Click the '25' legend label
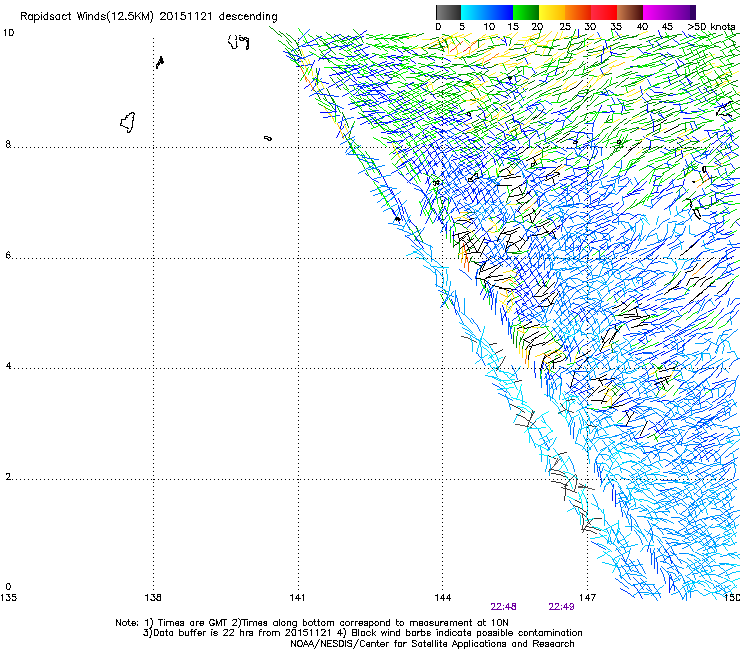This screenshot has width=740, height=650. click(565, 26)
